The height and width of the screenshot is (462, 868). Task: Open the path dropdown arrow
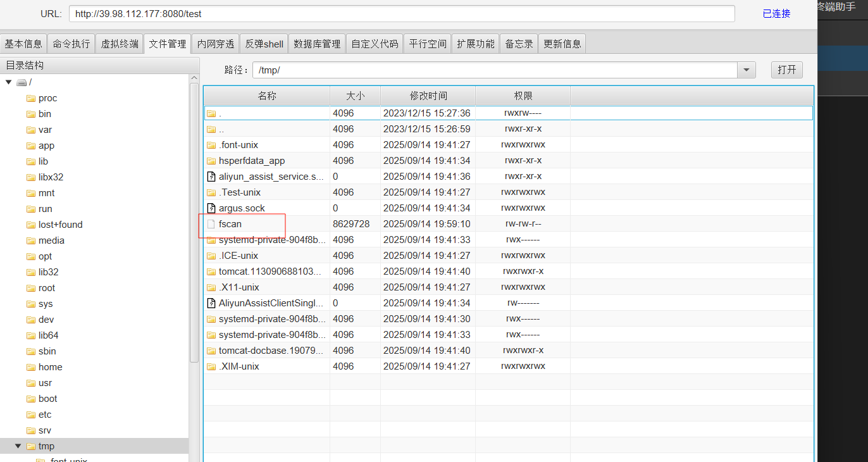point(747,70)
